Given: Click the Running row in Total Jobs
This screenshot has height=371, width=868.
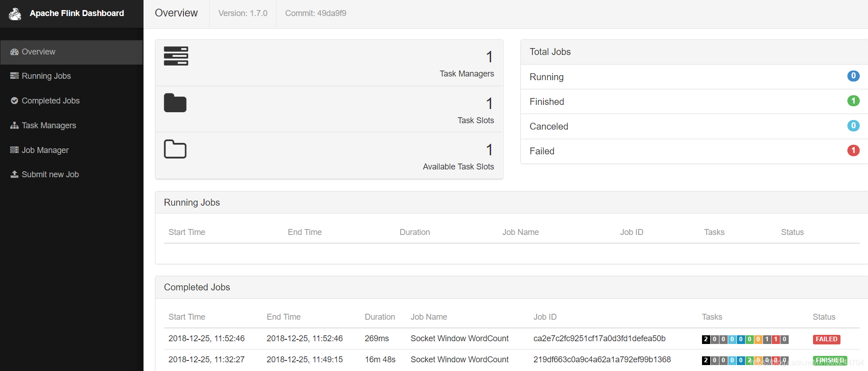Looking at the screenshot, I should point(694,76).
